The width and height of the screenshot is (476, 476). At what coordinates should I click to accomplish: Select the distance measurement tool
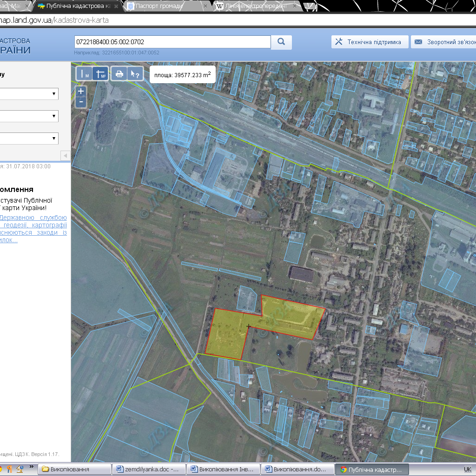(84, 73)
